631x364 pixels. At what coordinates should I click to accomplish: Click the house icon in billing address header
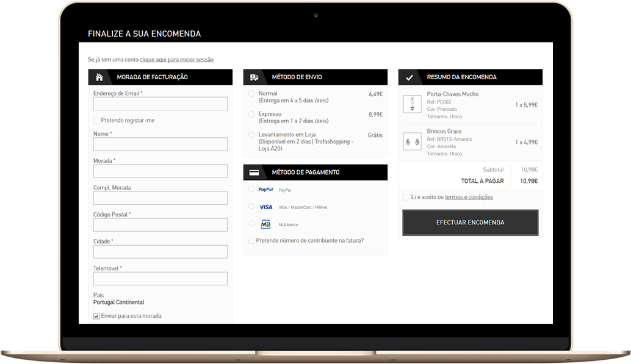(99, 77)
